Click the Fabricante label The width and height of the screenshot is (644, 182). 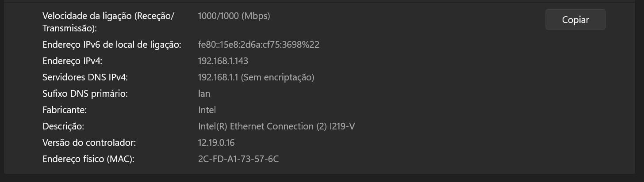pos(64,110)
